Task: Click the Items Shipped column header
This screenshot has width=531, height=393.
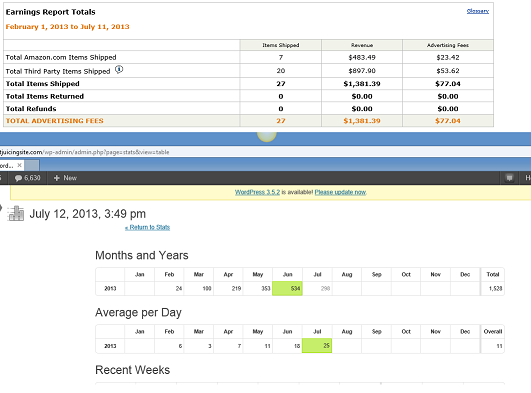Action: [x=281, y=45]
